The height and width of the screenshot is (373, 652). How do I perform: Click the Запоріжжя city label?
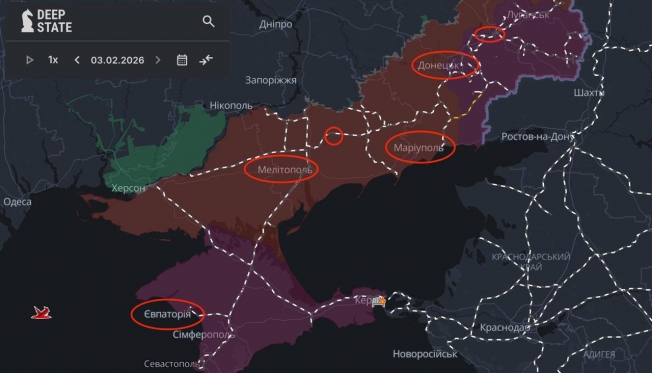271,80
